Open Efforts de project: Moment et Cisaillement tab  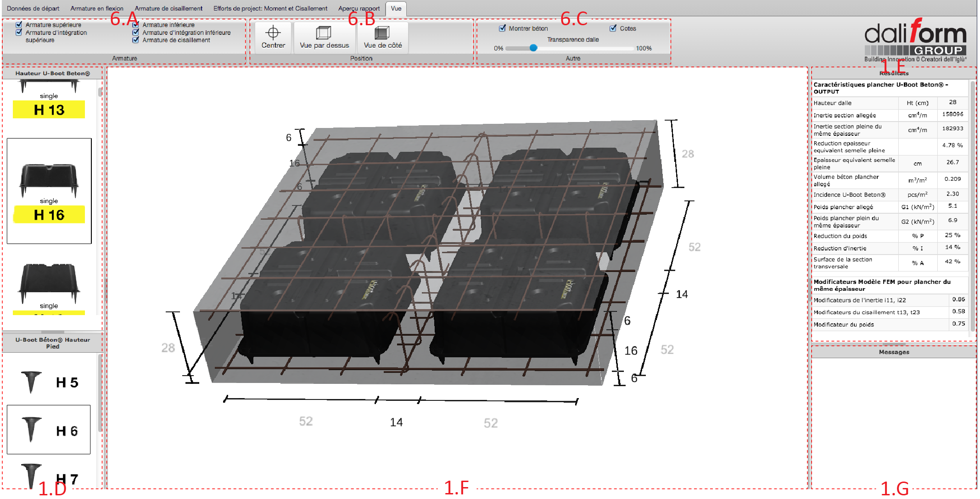(x=270, y=8)
